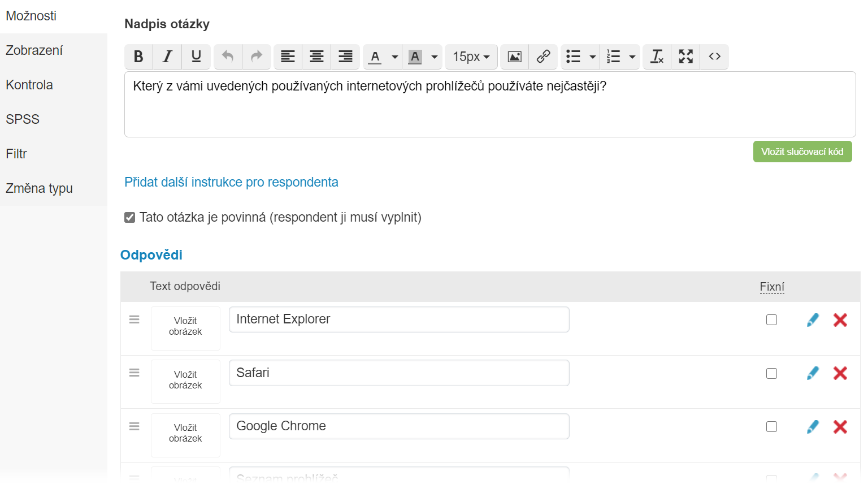Screen dimensions: 868x484
Task: Delete the Safari answer
Action: point(840,373)
